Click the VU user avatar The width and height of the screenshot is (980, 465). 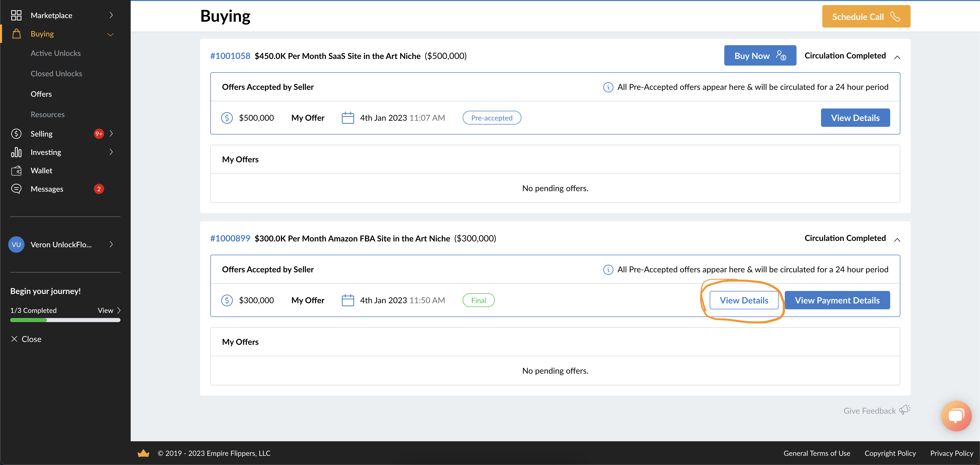click(x=16, y=244)
